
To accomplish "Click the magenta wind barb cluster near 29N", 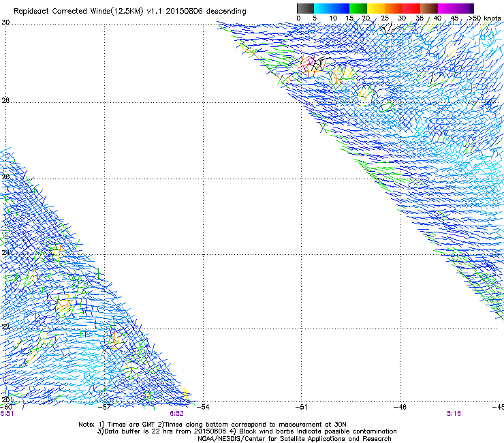I will (x=307, y=63).
